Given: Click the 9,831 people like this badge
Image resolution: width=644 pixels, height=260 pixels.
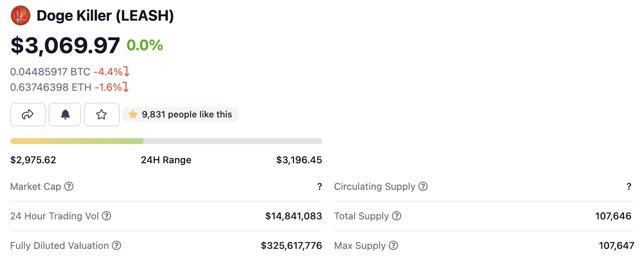Looking at the screenshot, I should pyautogui.click(x=180, y=114).
